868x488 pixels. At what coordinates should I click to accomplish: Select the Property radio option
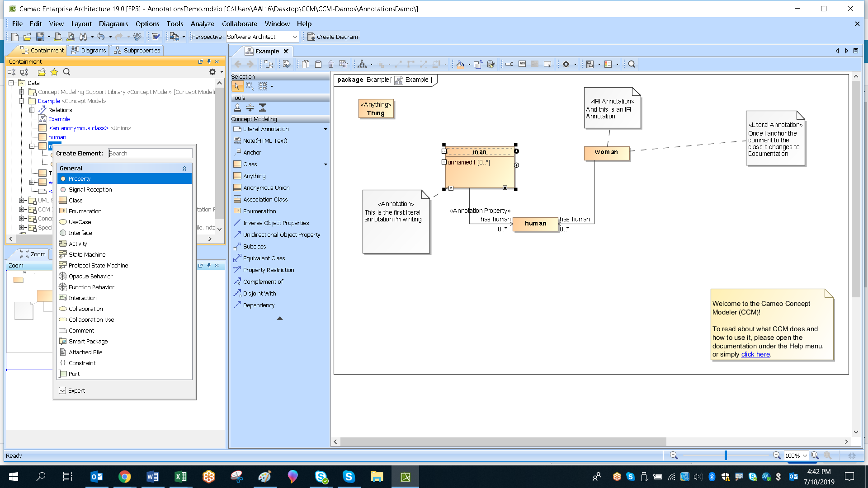[x=80, y=179]
